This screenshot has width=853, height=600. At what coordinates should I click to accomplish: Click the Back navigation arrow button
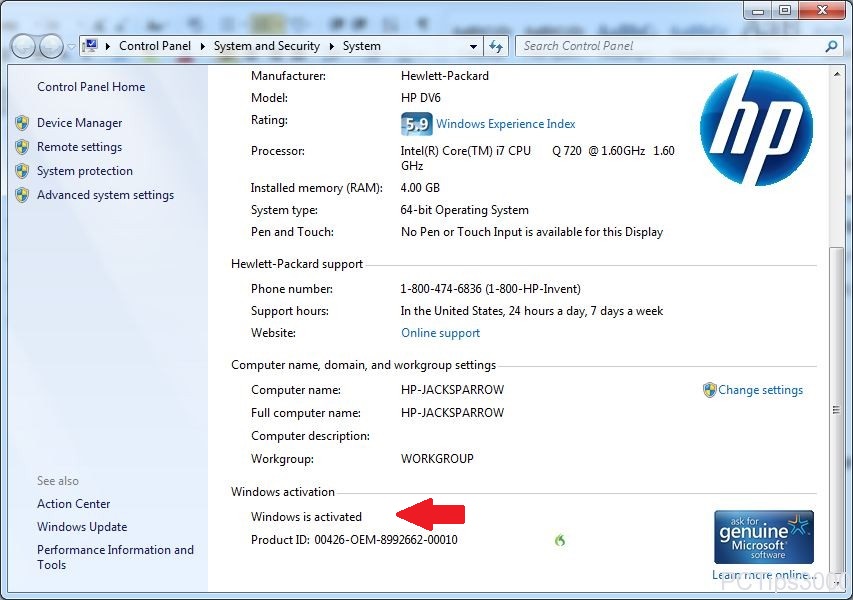pos(23,46)
